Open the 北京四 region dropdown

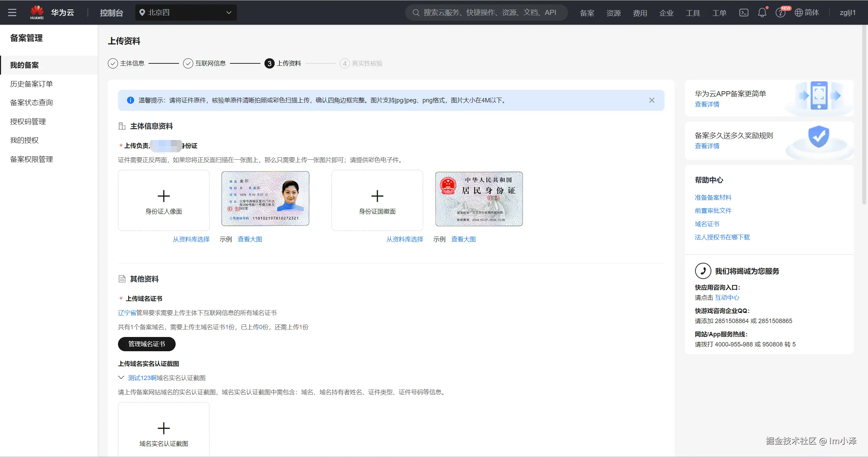[186, 13]
